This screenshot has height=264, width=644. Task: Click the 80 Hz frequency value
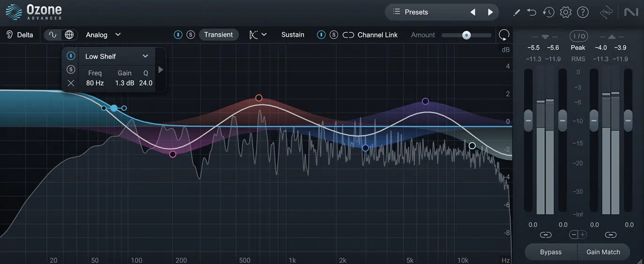(x=95, y=83)
